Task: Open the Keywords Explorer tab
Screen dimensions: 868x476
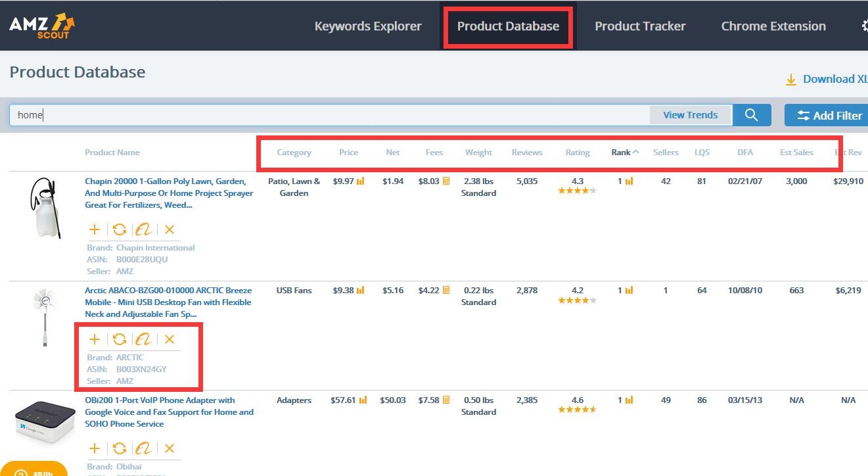Action: click(x=368, y=26)
